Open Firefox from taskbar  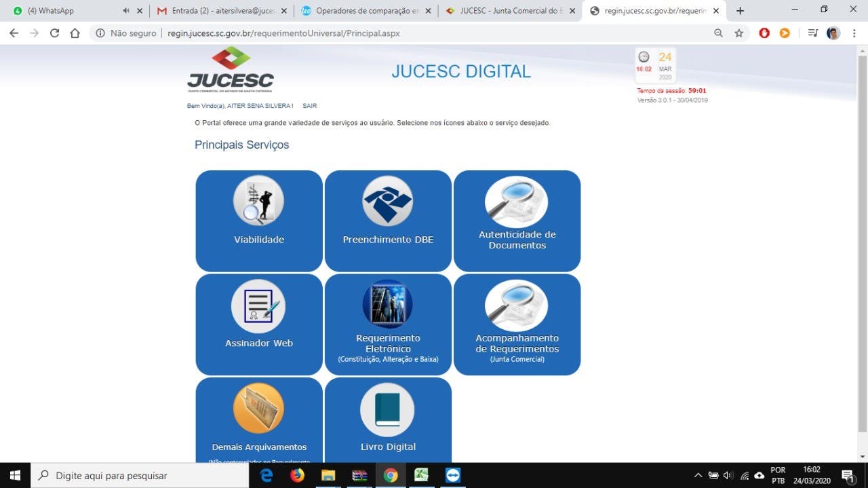(297, 475)
